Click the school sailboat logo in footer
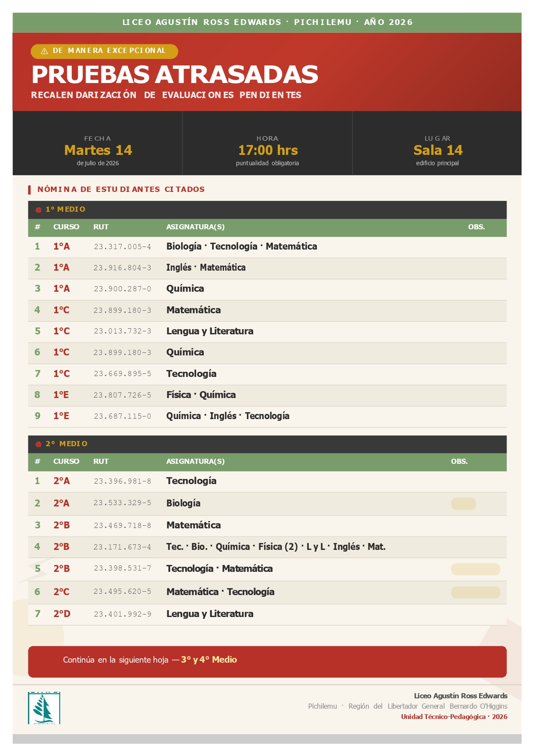The height and width of the screenshot is (756, 534). click(x=44, y=708)
